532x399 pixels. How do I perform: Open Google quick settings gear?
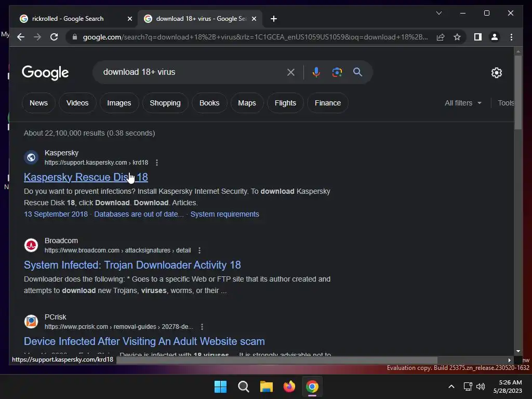pyautogui.click(x=496, y=73)
